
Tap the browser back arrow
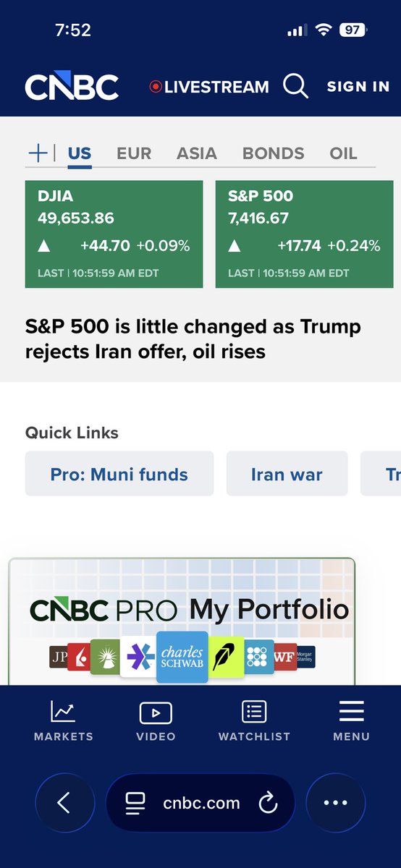pos(64,803)
